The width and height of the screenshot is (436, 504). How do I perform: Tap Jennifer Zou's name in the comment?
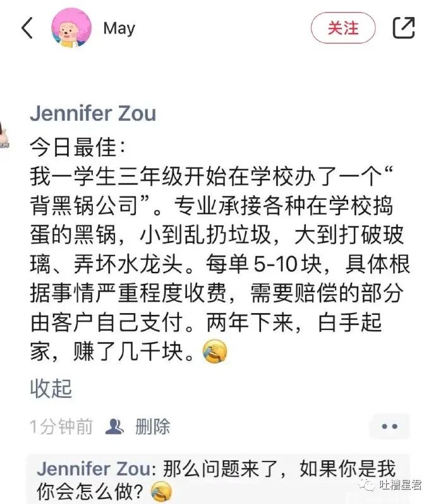(x=94, y=469)
